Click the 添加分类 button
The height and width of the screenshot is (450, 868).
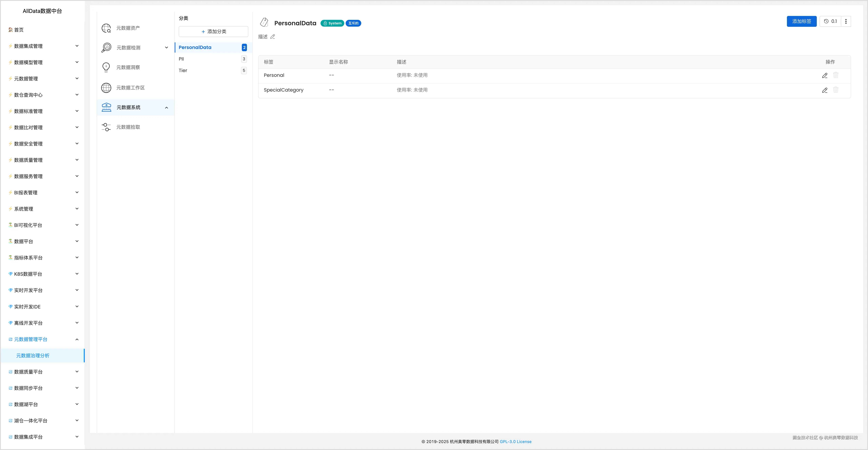213,31
